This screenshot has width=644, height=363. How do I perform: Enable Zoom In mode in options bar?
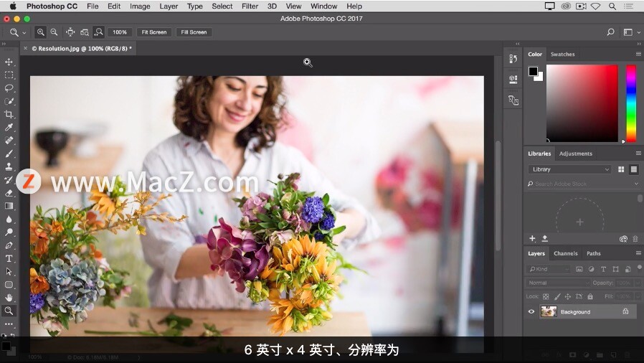click(x=41, y=32)
